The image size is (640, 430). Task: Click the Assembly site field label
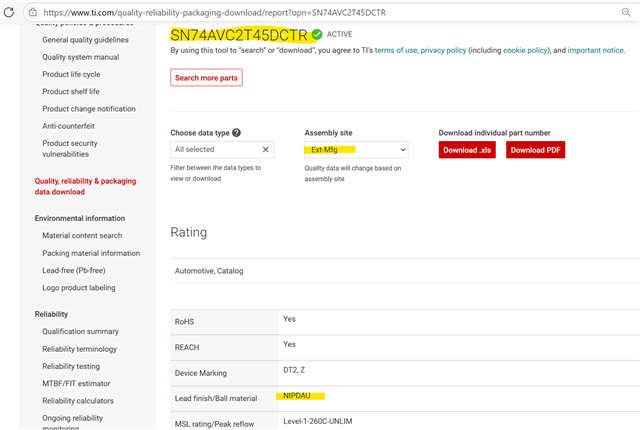[328, 133]
